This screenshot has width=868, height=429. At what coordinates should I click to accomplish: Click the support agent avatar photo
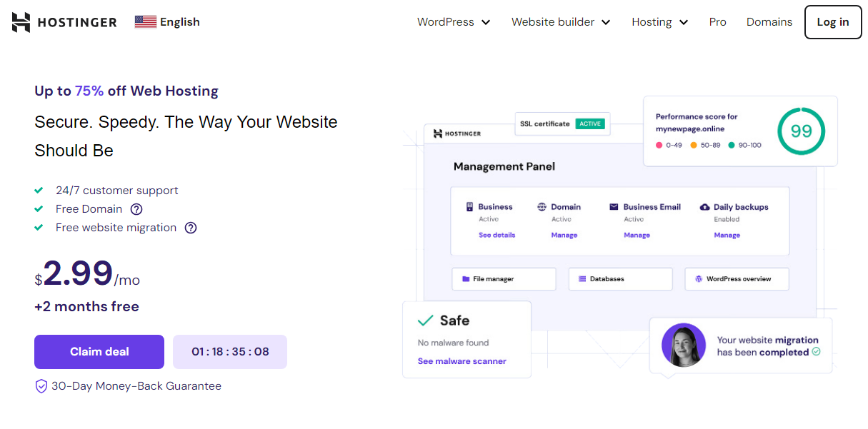coord(684,345)
